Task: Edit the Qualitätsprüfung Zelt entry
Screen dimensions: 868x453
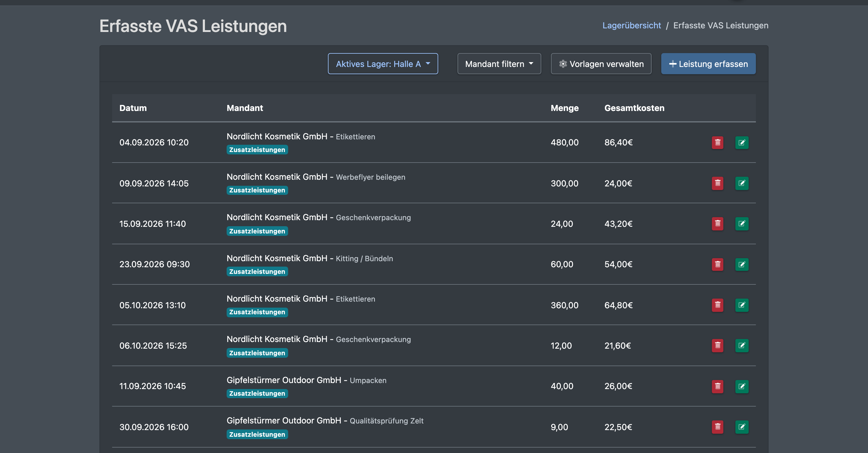Action: click(742, 427)
